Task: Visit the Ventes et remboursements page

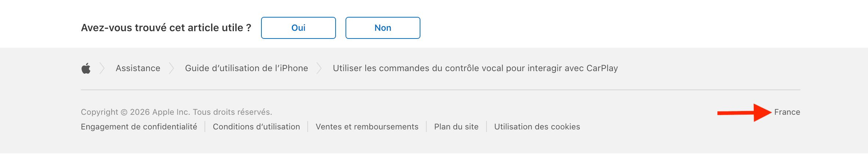Action: [x=367, y=127]
